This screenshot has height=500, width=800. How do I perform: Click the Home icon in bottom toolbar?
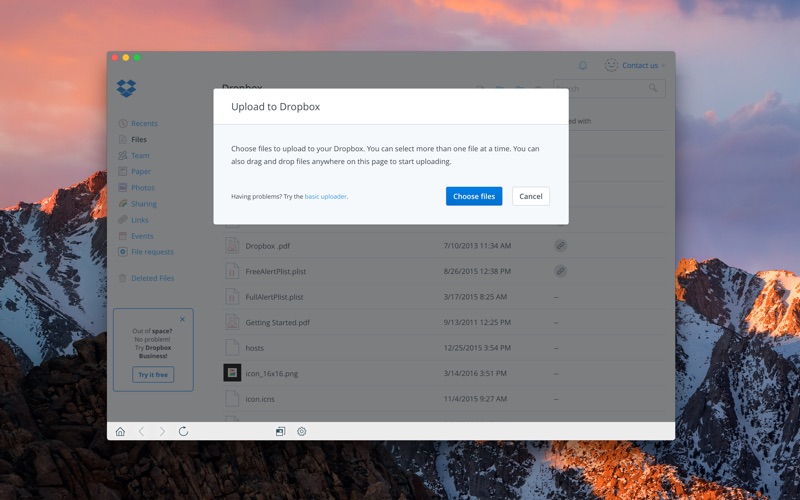click(120, 432)
